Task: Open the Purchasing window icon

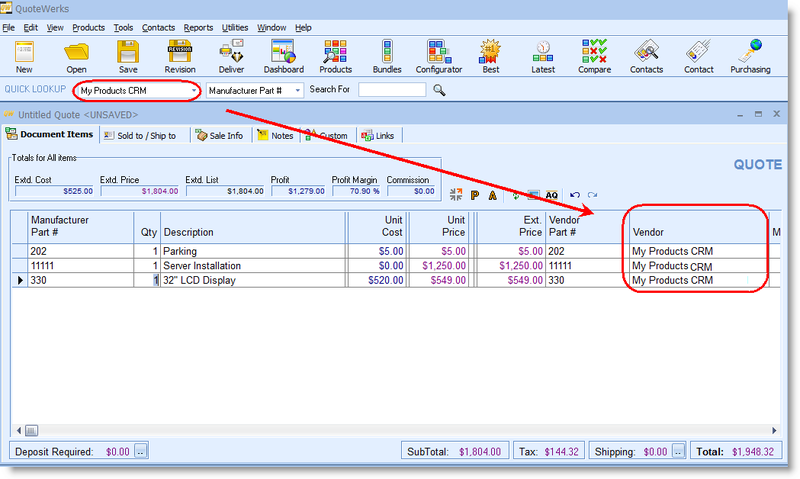Action: [x=750, y=57]
